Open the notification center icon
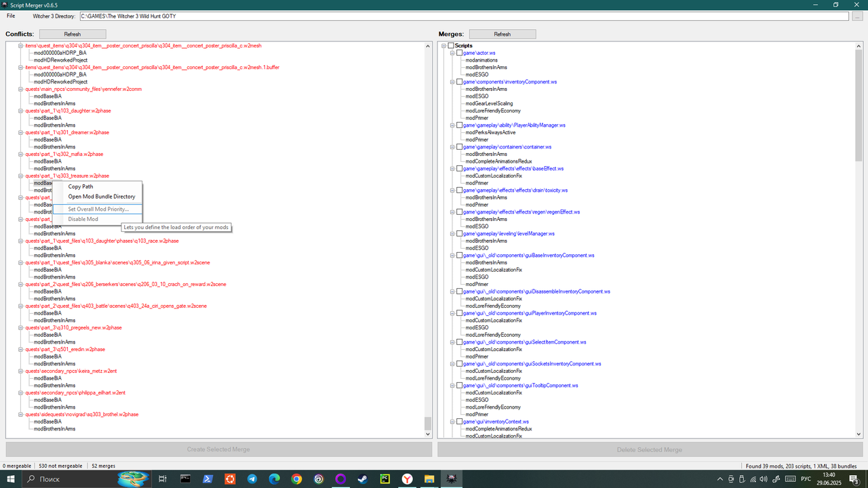This screenshot has width=868, height=488. pos(854,479)
